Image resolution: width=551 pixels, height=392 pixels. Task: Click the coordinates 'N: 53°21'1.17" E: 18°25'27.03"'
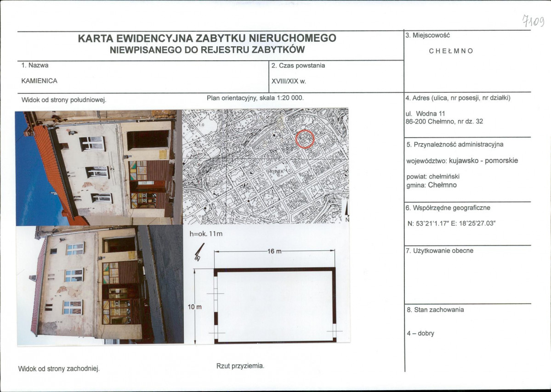(x=451, y=224)
